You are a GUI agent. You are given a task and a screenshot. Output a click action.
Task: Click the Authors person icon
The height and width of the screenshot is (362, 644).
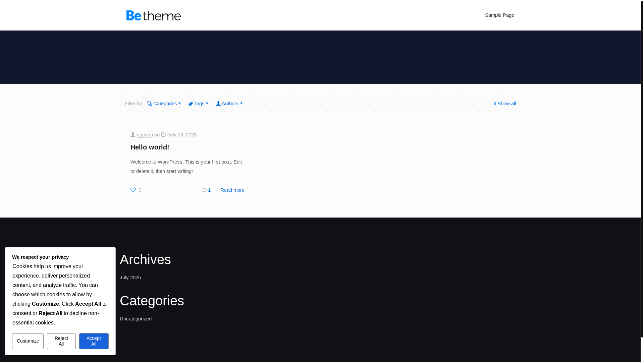click(x=218, y=104)
